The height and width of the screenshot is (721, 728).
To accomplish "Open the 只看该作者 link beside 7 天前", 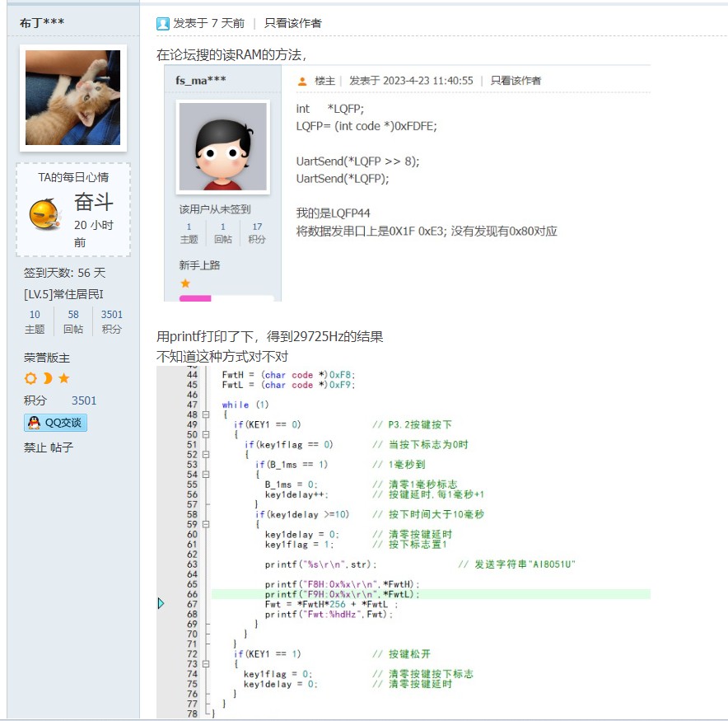I will [x=293, y=23].
